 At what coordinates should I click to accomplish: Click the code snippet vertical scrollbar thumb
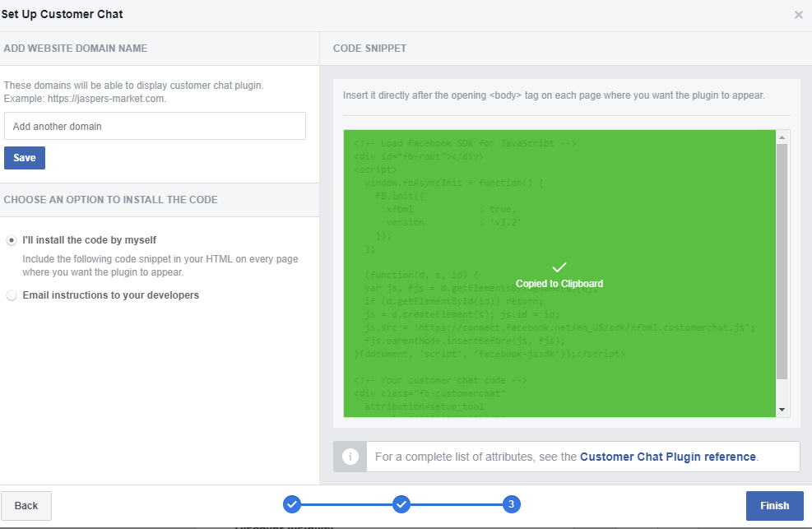click(x=782, y=262)
